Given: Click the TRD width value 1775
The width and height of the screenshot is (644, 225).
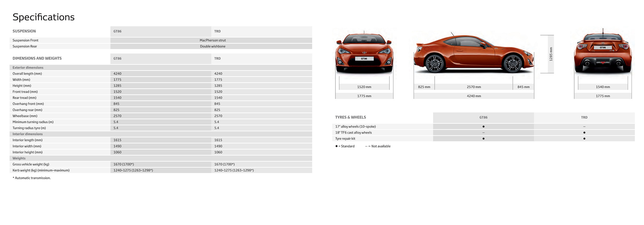Looking at the screenshot, I should [218, 80].
